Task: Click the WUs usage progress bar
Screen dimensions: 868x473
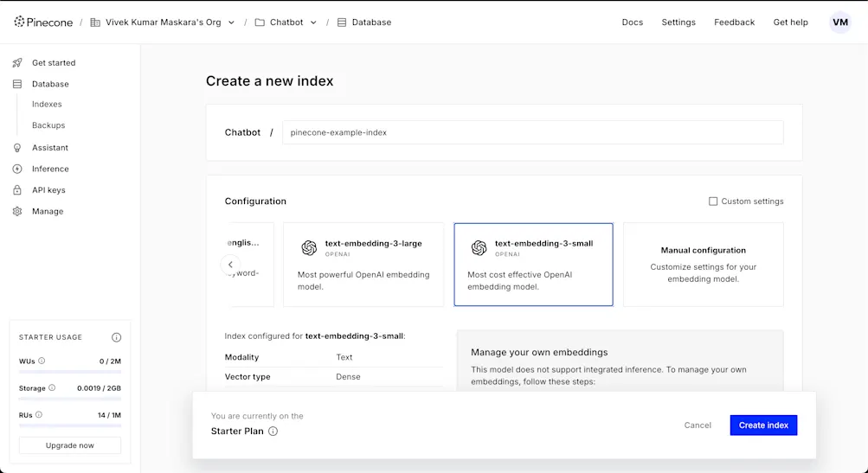Action: (70, 372)
